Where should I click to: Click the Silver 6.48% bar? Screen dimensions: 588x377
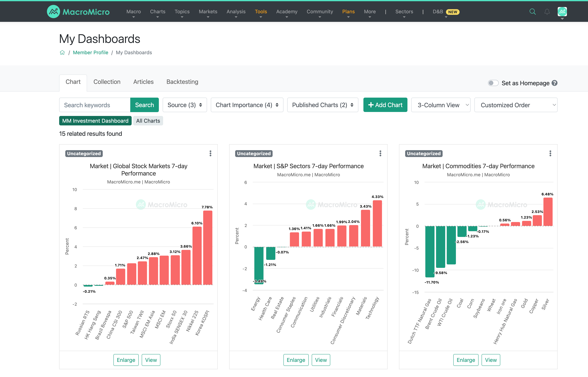(x=548, y=212)
